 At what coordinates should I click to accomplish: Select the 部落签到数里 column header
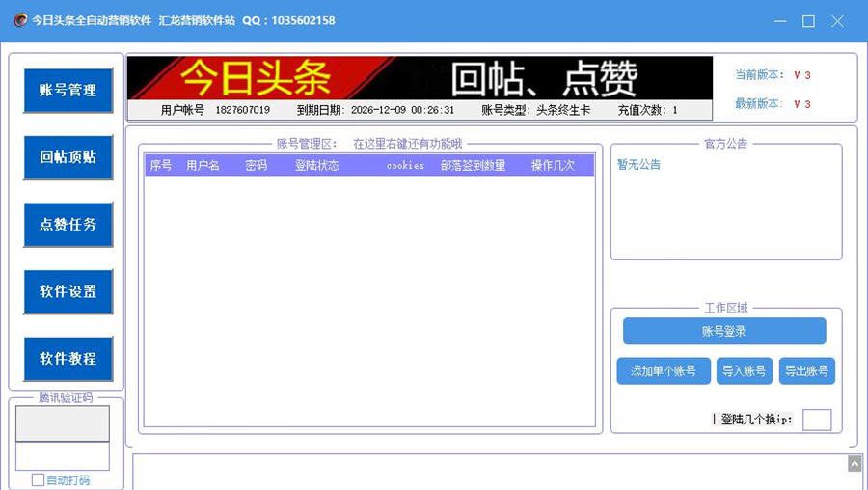pos(473,166)
